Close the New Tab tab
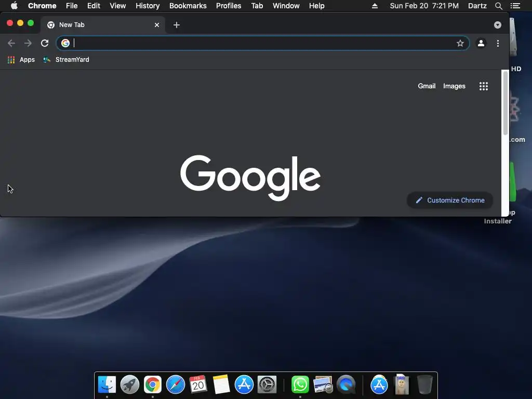The height and width of the screenshot is (399, 532). pos(157,25)
